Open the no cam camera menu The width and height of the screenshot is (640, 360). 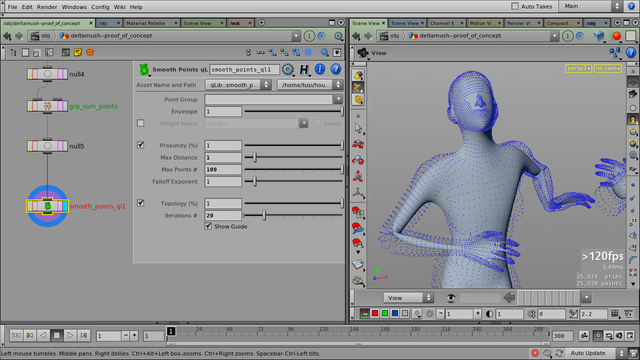(x=608, y=68)
